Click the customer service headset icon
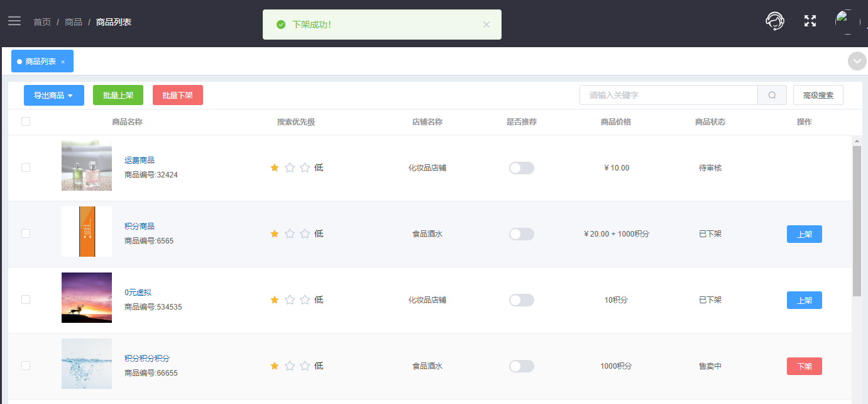Image resolution: width=868 pixels, height=404 pixels. tap(775, 21)
